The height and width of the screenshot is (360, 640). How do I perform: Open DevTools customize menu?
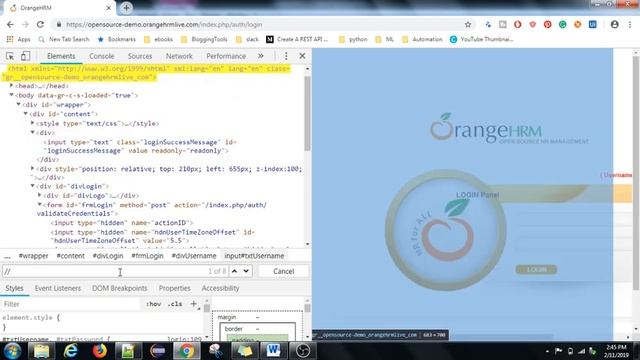pyautogui.click(x=286, y=56)
